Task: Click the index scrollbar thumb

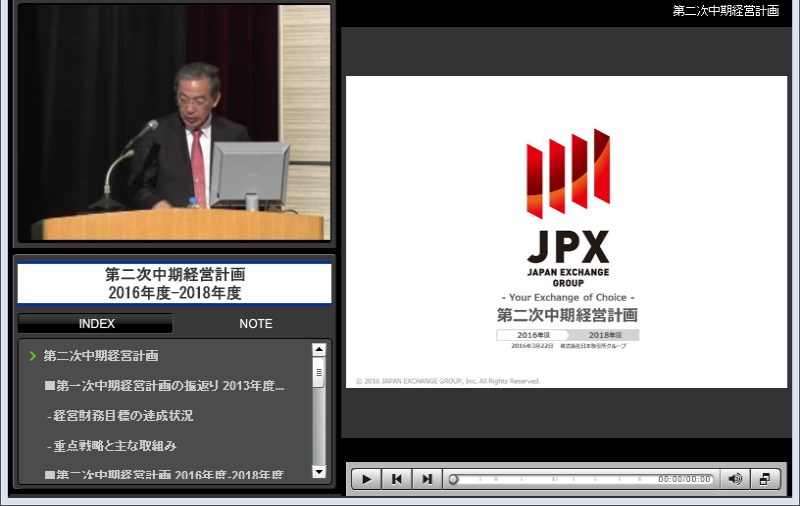Action: [319, 372]
